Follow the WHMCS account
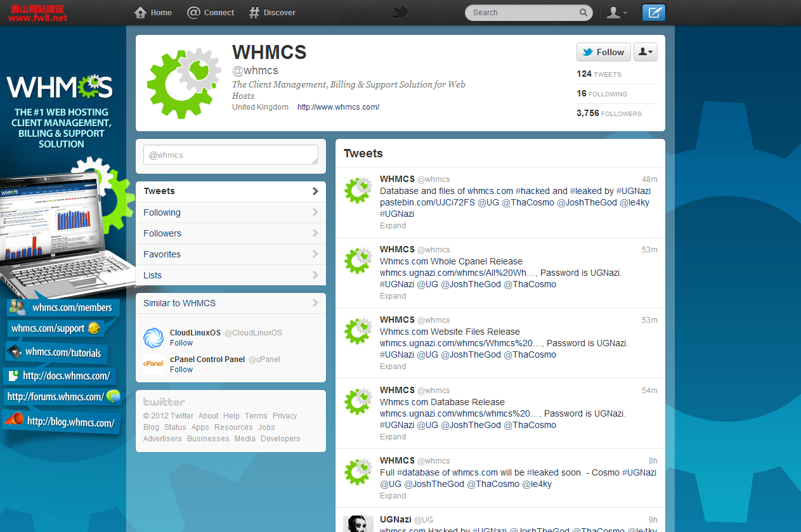This screenshot has height=532, width=801. click(603, 52)
